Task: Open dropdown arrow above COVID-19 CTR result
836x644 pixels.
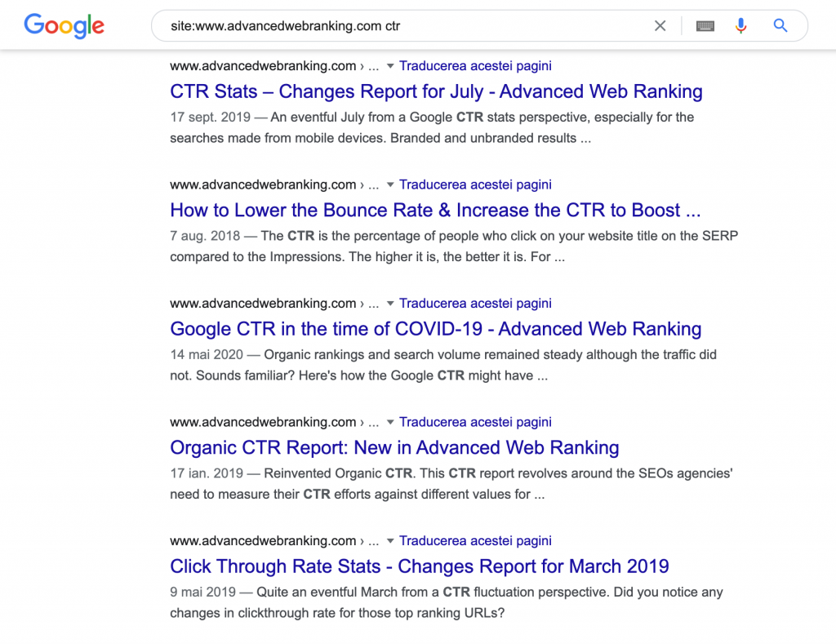Action: (390, 304)
